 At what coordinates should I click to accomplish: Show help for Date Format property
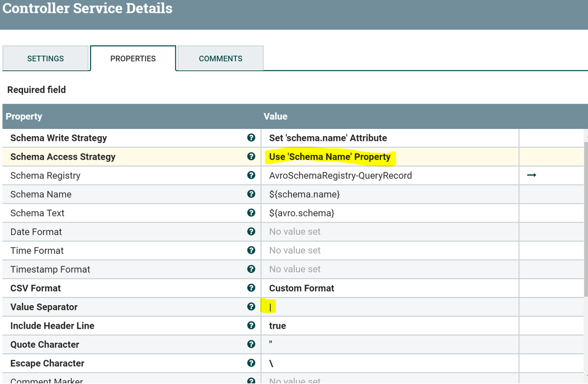point(251,231)
